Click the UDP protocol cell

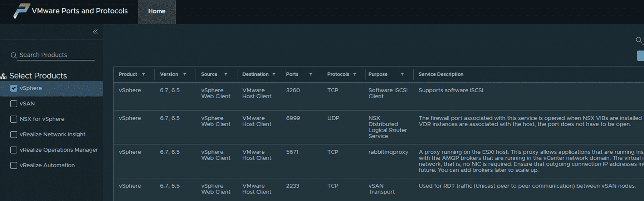(x=333, y=118)
